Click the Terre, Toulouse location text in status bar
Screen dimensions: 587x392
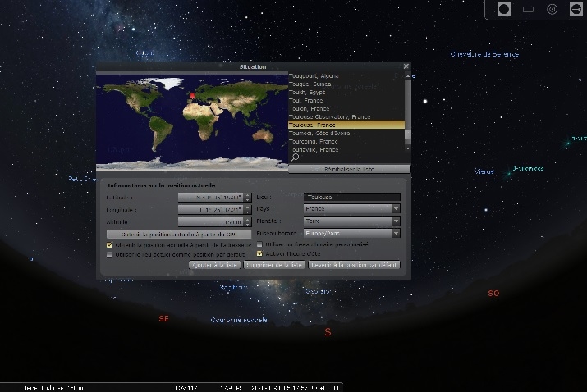pyautogui.click(x=53, y=388)
